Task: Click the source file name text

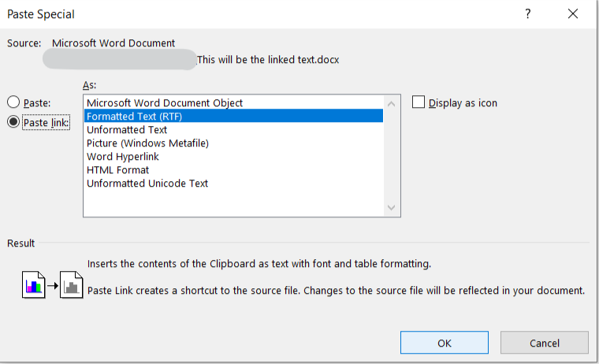Action: pyautogui.click(x=268, y=59)
